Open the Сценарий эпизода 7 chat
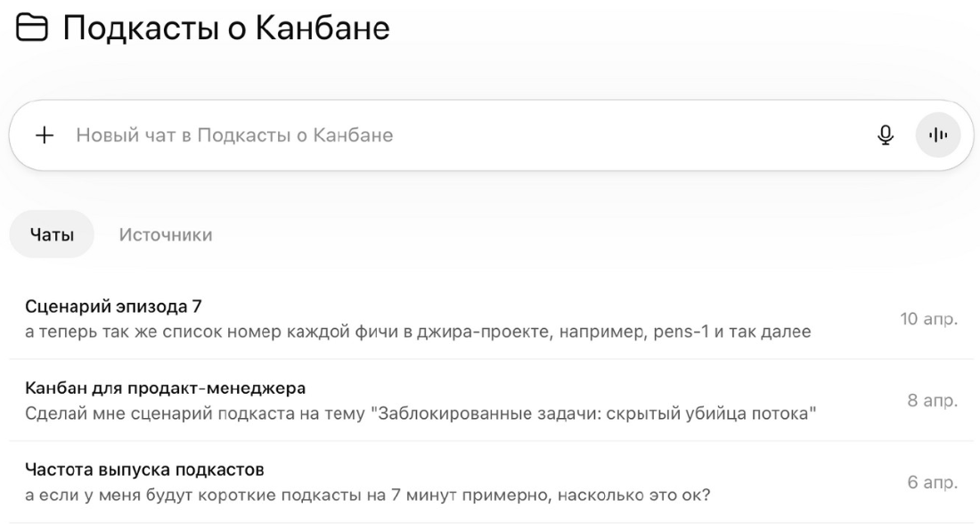 point(490,319)
